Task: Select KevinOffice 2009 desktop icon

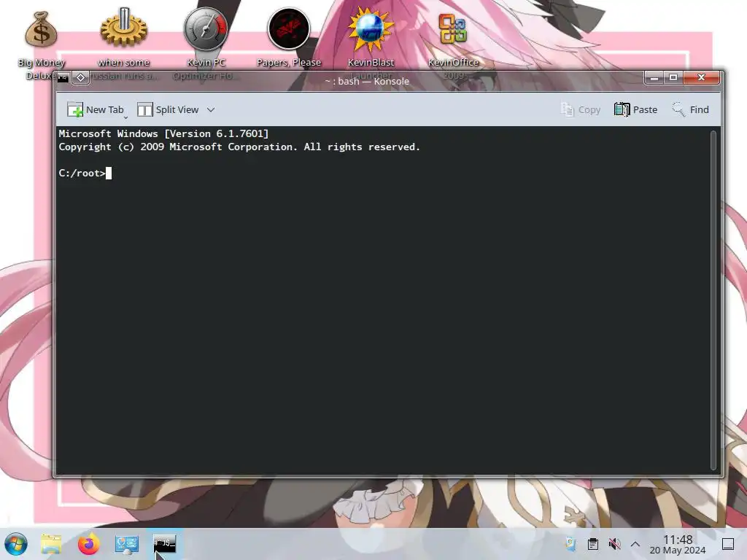Action: (x=453, y=43)
